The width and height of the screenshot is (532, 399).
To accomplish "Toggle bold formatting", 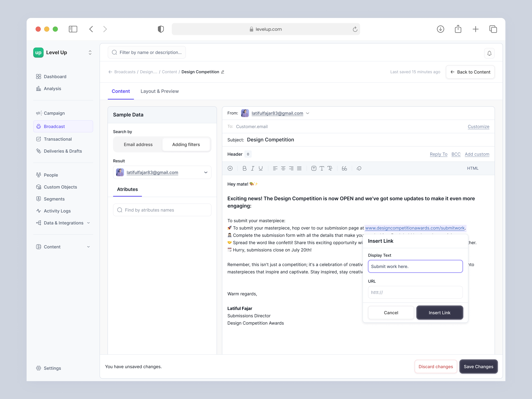I will (244, 168).
